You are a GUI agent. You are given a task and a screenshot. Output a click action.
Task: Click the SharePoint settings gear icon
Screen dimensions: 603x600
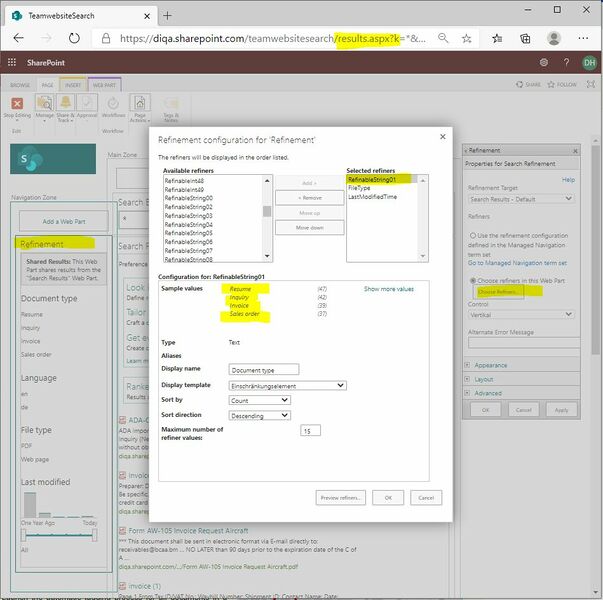coord(544,61)
